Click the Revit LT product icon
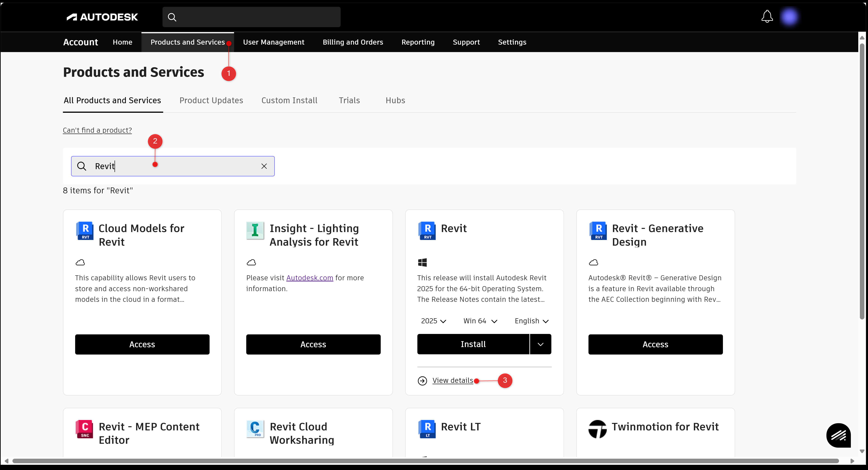The height and width of the screenshot is (470, 868). click(427, 429)
